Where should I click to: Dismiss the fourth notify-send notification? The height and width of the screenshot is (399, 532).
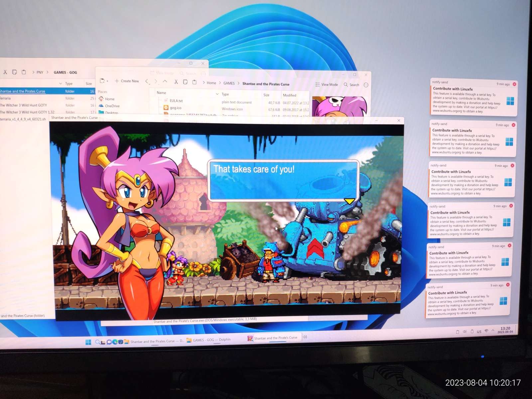tap(511, 206)
